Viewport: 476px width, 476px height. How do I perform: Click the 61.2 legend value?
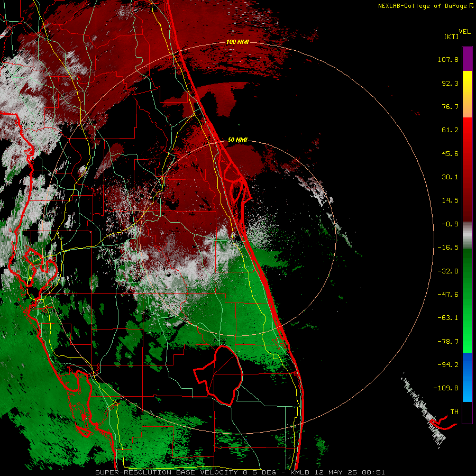click(x=450, y=130)
